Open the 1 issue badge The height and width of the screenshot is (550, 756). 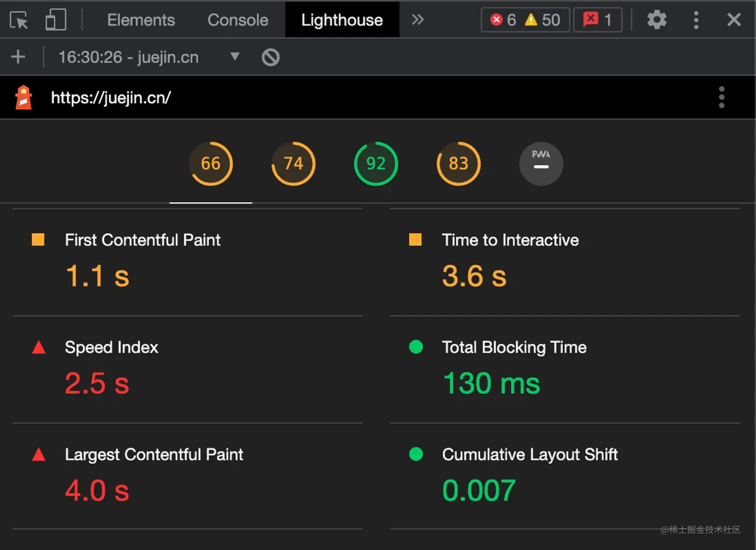point(597,20)
